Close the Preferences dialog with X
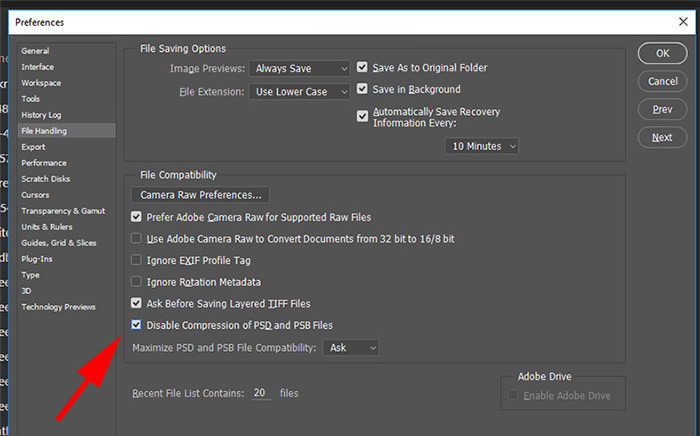This screenshot has width=700, height=436. click(x=683, y=21)
